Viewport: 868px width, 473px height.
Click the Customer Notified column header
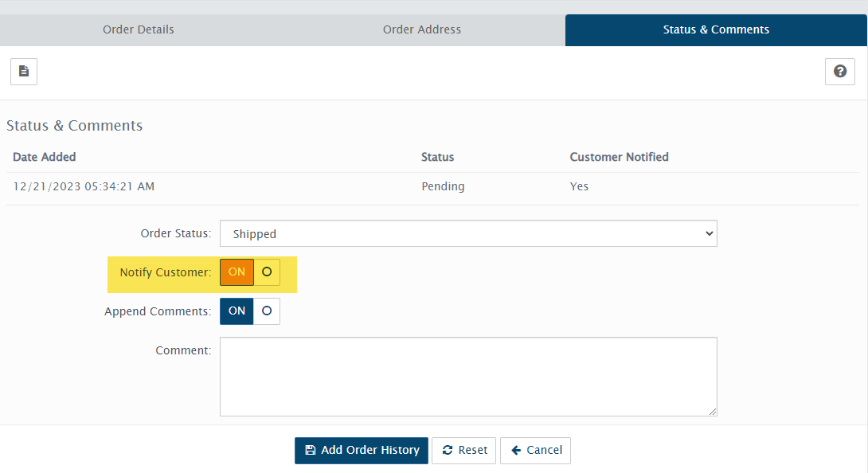619,157
